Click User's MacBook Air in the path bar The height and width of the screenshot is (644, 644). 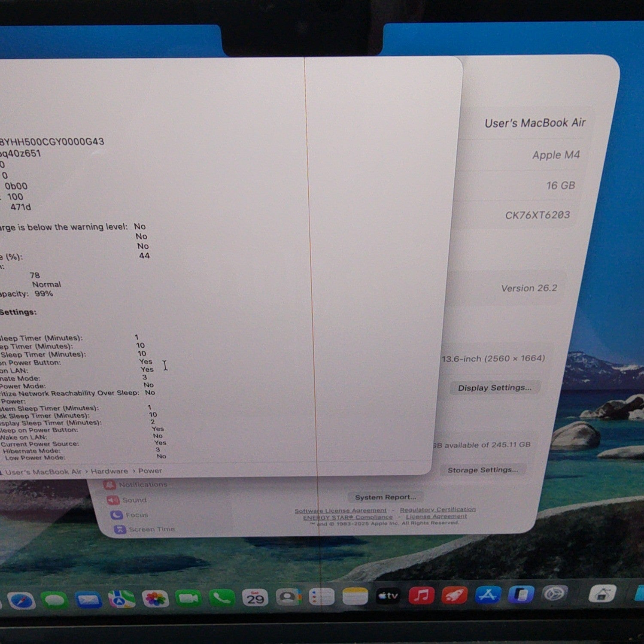coord(43,472)
